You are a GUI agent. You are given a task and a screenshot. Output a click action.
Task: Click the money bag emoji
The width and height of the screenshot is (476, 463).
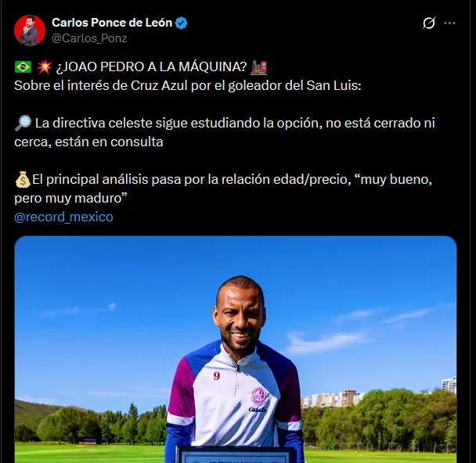pyautogui.click(x=22, y=180)
